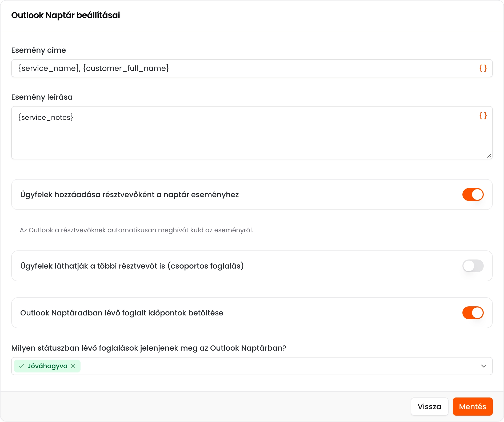Viewport: 504px width, 422px height.
Task: Click the Outlook Naptár beállításai heading
Action: coord(66,15)
